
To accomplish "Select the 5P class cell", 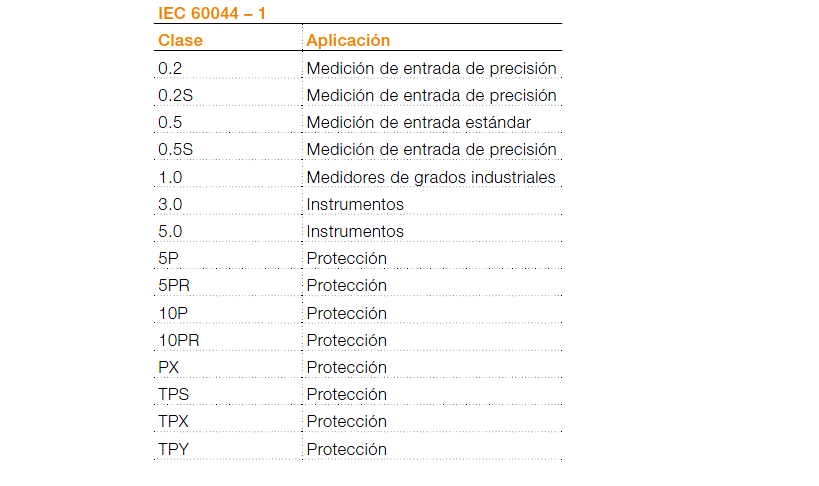I will [168, 258].
